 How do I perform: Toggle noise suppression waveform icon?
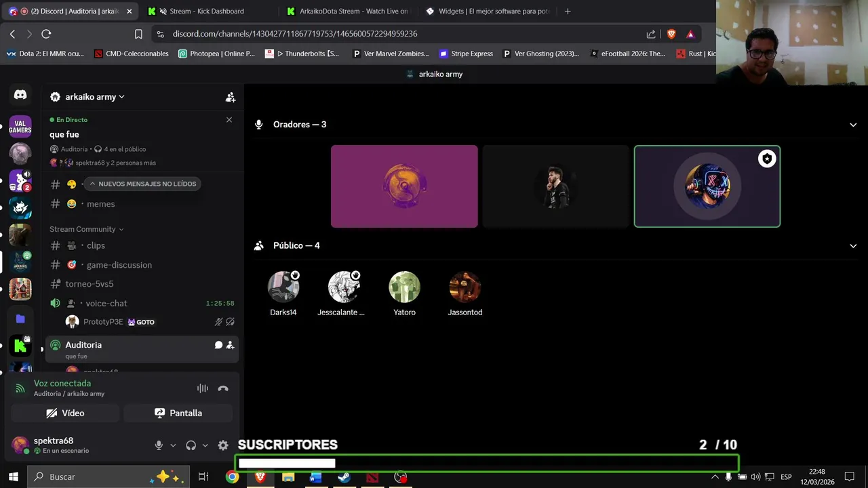(x=203, y=388)
